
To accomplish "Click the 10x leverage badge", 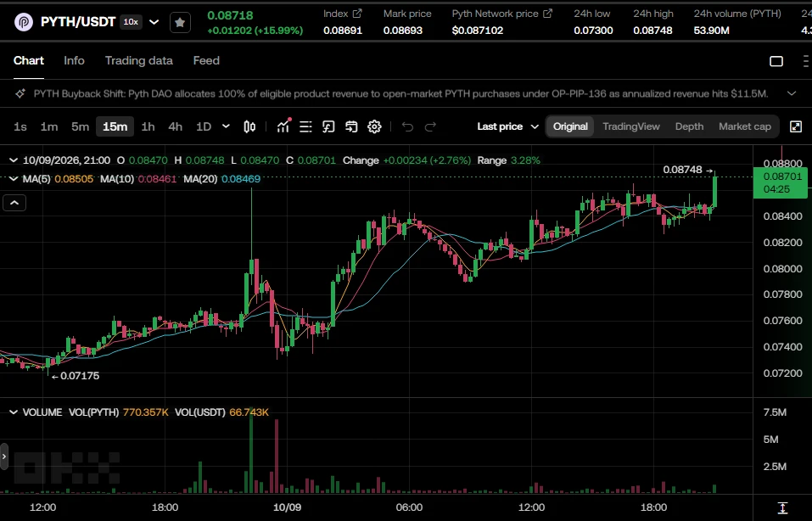I will pyautogui.click(x=131, y=22).
